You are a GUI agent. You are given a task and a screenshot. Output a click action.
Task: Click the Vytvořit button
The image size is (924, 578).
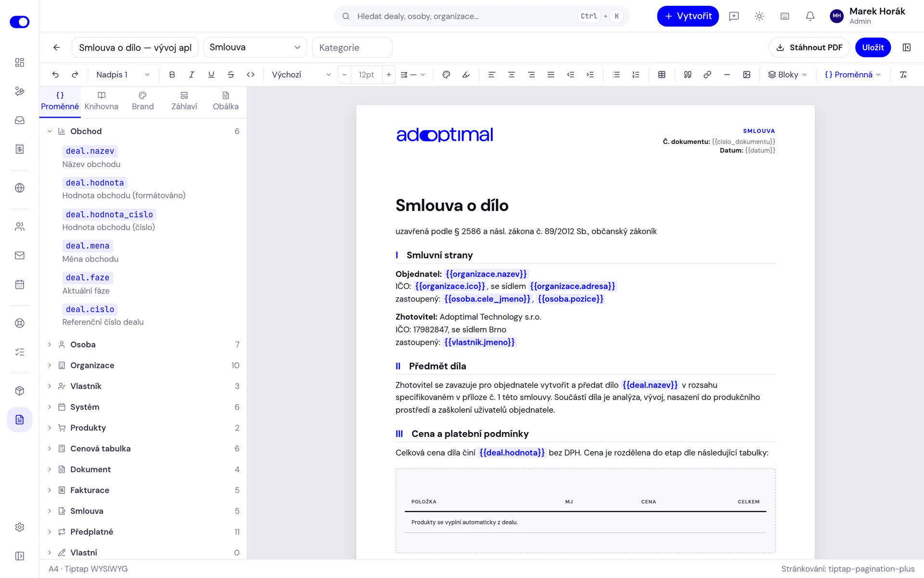pos(688,16)
